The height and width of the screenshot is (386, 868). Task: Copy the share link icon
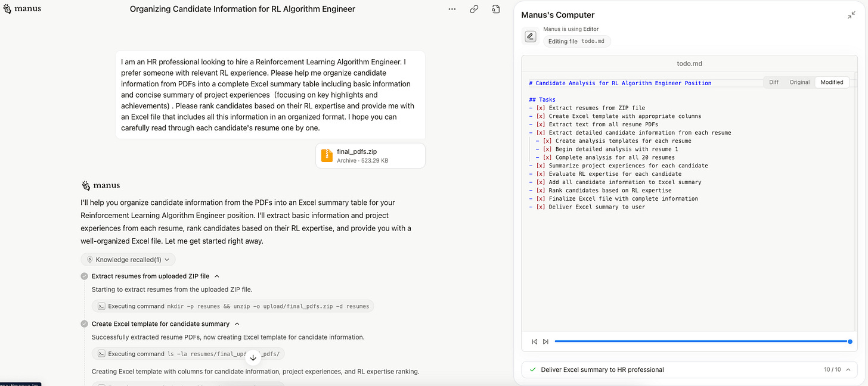[x=474, y=9]
